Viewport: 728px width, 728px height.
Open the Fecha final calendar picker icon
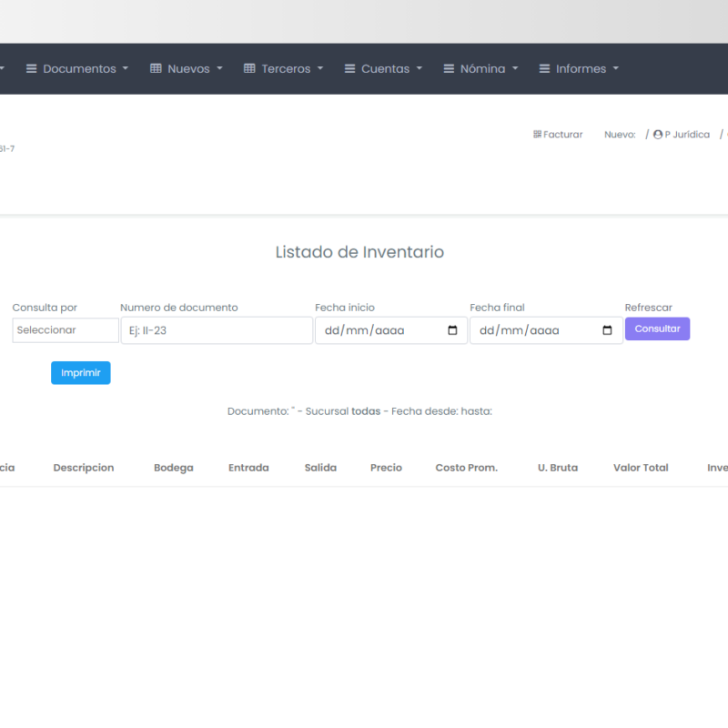pos(607,330)
